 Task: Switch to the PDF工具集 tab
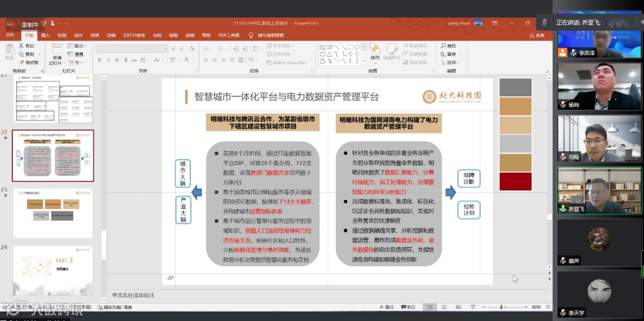point(229,36)
